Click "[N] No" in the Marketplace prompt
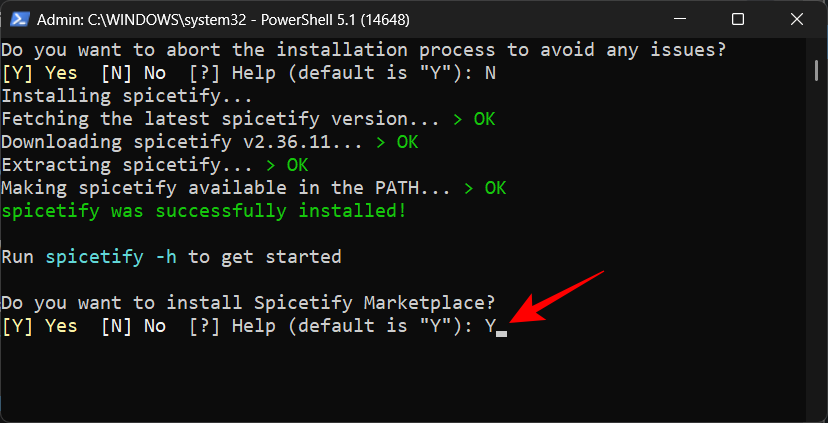Viewport: 828px width, 423px height. point(134,326)
